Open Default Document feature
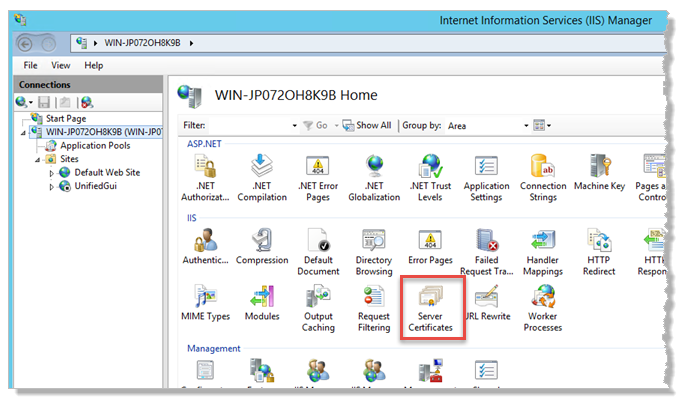Viewport: 680px width, 401px height. coord(318,252)
